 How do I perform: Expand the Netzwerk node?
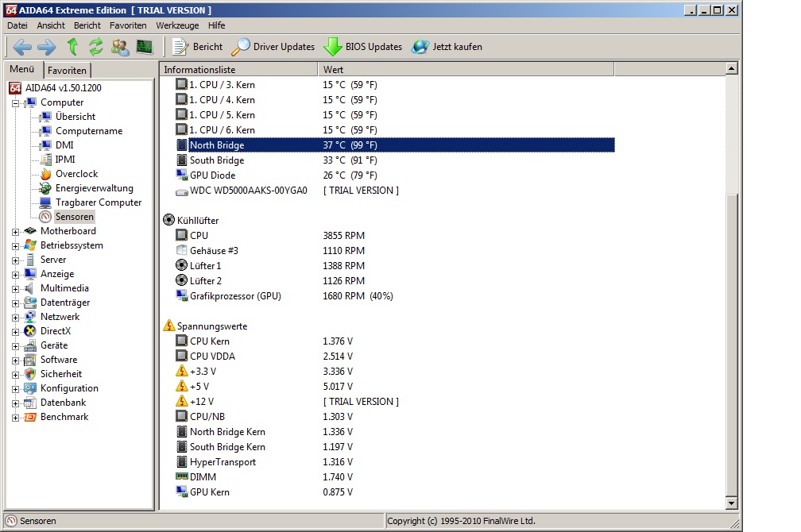pyautogui.click(x=15, y=318)
